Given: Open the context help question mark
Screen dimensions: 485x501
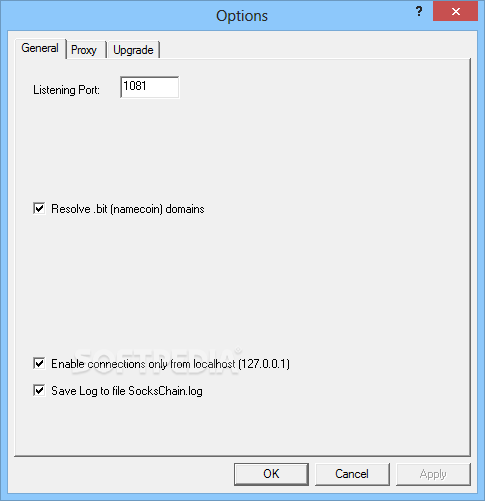Looking at the screenshot, I should (419, 12).
